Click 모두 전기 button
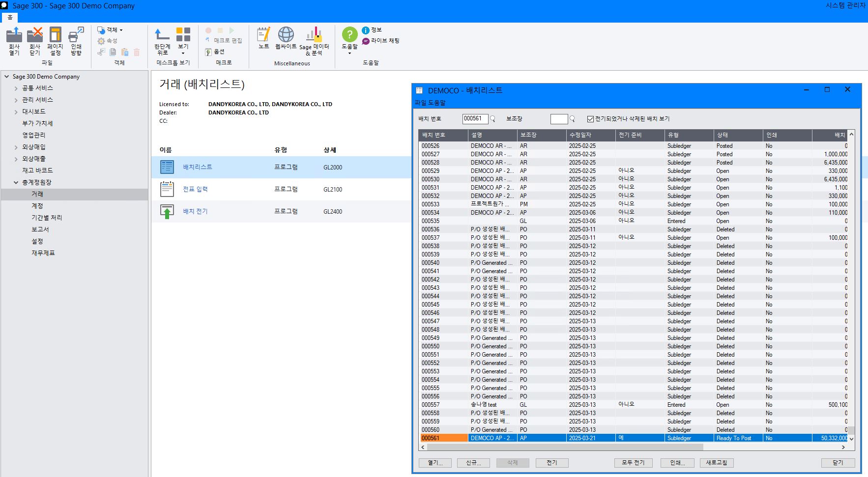Screen dimensions: 868x477 tap(633, 463)
